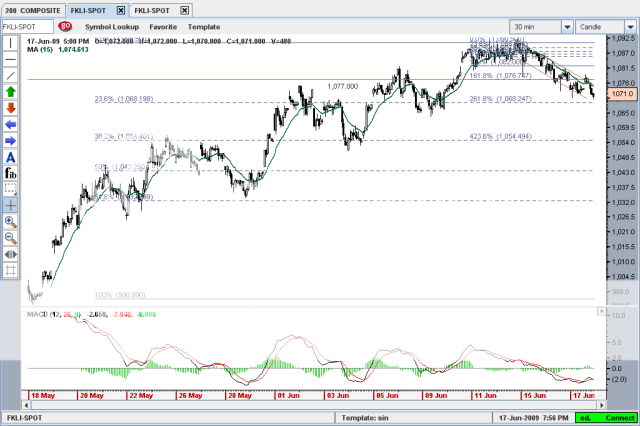The image size is (640, 426).
Task: Toggle the chart grid button
Action: coord(10,270)
